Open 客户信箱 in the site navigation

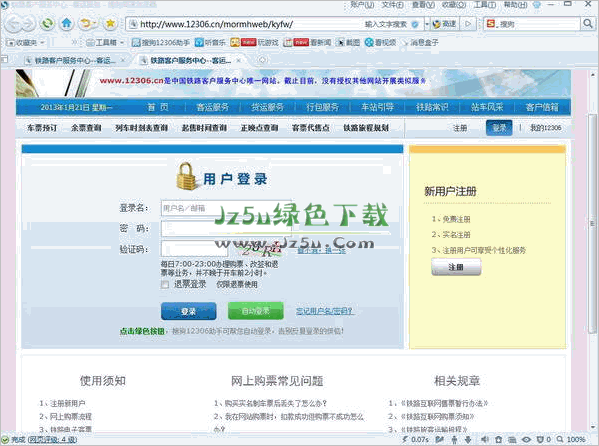point(542,107)
